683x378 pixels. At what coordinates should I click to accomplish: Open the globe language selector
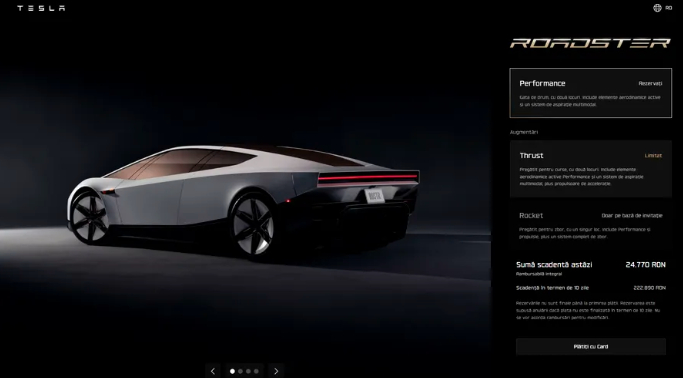[x=657, y=8]
